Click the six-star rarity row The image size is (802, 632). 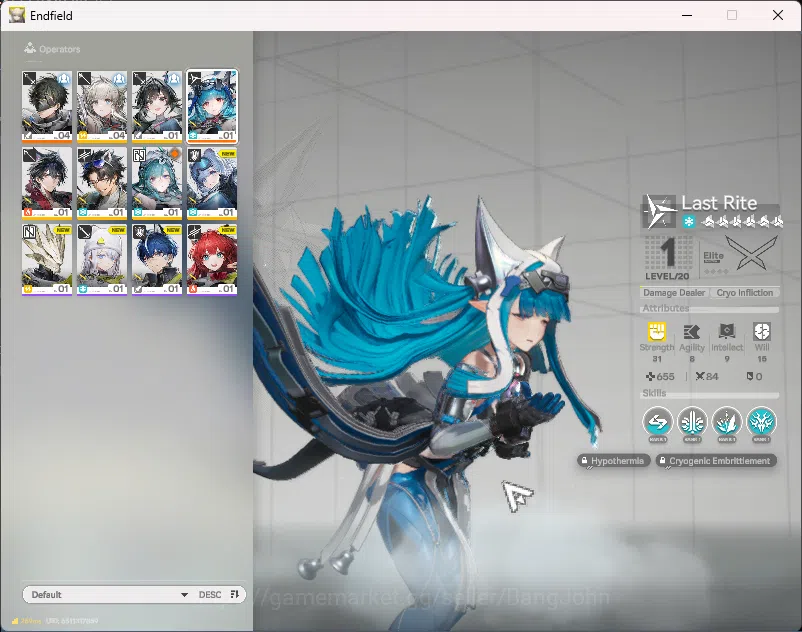click(x=742, y=222)
